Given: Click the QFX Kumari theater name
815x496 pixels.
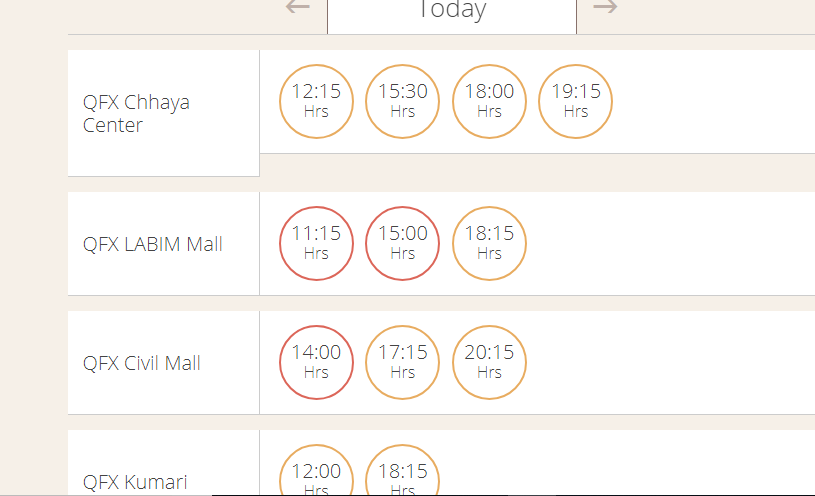Looking at the screenshot, I should tap(135, 482).
